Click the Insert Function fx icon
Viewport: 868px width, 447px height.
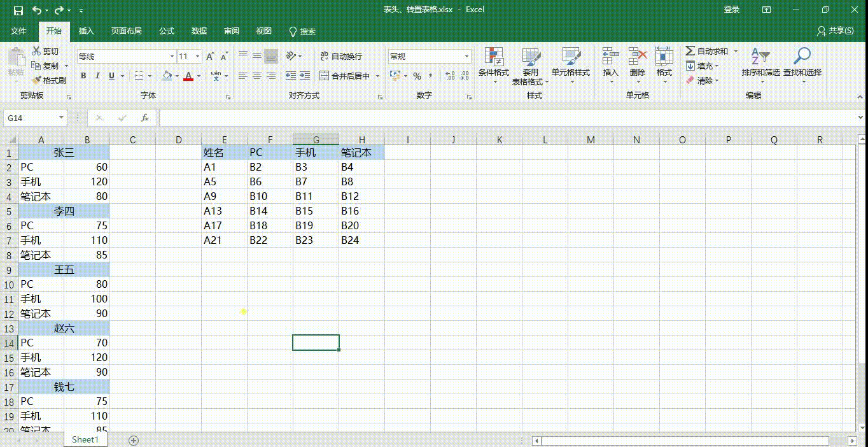pyautogui.click(x=145, y=118)
